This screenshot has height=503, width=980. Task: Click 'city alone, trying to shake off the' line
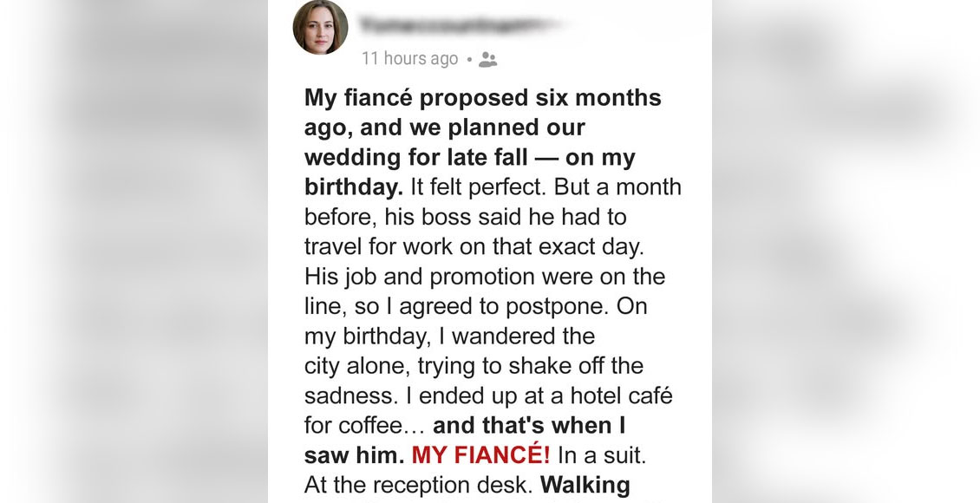coord(474,365)
